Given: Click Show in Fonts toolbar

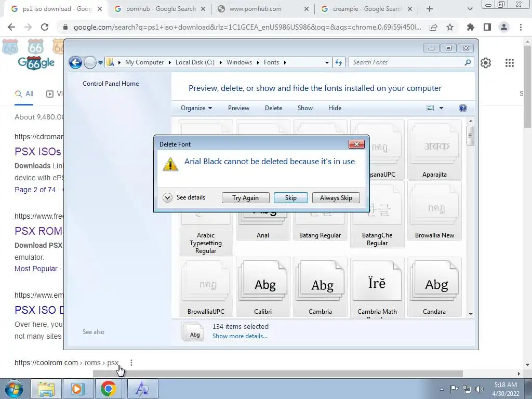Looking at the screenshot, I should (305, 108).
